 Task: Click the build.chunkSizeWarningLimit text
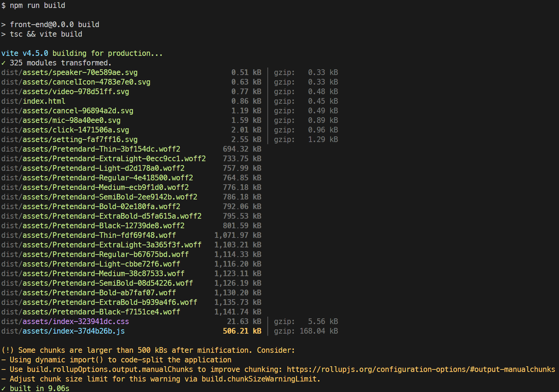(259, 379)
